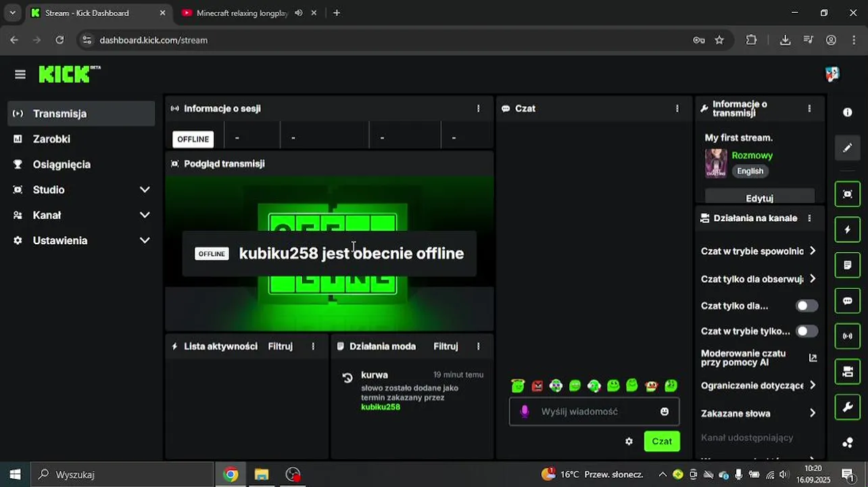Open the emoji picker smiley in chat input

[x=665, y=411]
